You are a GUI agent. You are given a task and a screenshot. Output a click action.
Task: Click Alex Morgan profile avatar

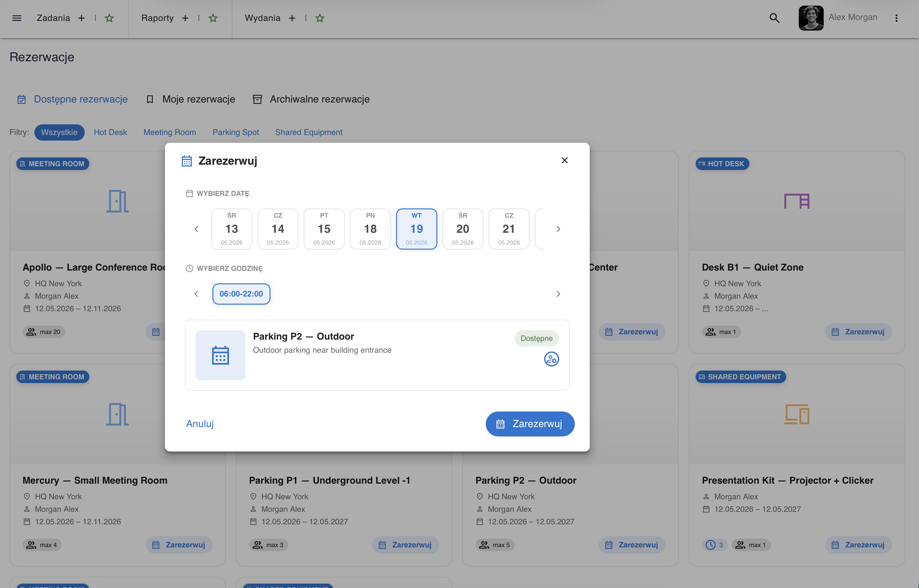click(x=811, y=18)
